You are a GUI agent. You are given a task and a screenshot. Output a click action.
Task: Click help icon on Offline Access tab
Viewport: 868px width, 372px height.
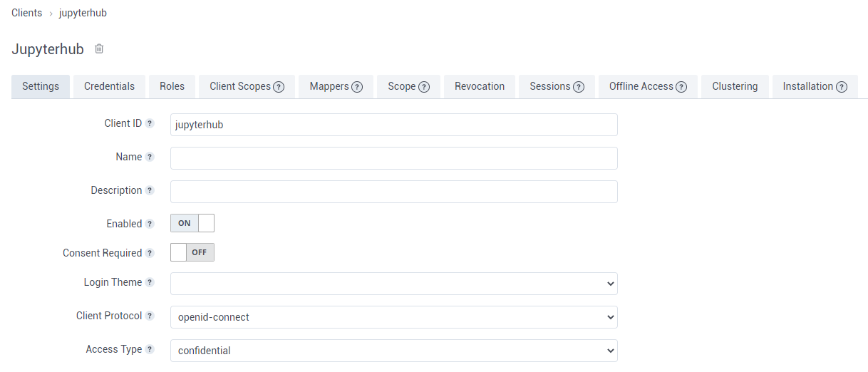[x=681, y=87]
